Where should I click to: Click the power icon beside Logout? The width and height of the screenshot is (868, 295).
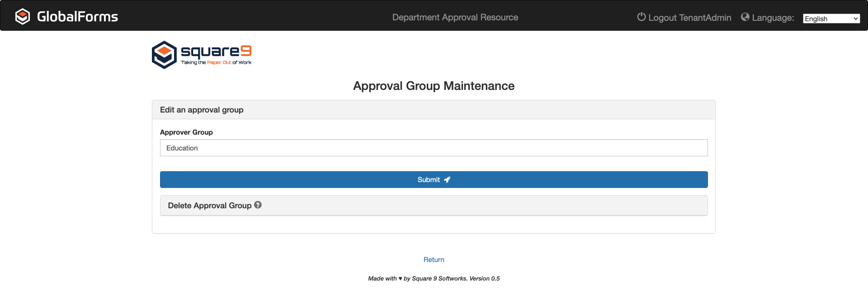tap(641, 17)
